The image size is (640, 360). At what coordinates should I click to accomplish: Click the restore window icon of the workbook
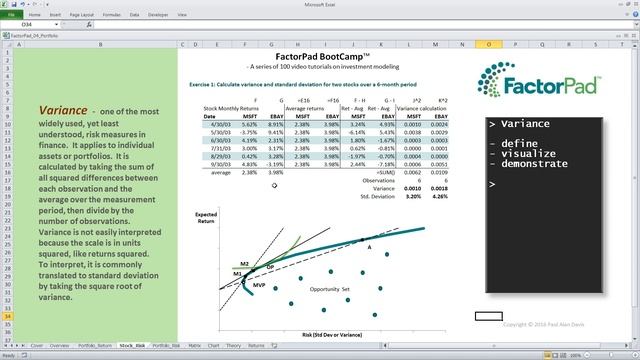[627, 36]
